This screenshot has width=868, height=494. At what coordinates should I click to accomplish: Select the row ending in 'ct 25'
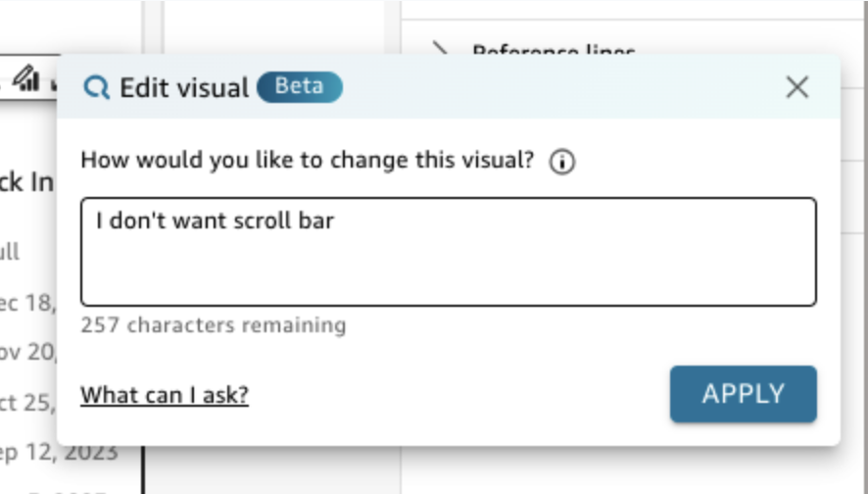27,402
